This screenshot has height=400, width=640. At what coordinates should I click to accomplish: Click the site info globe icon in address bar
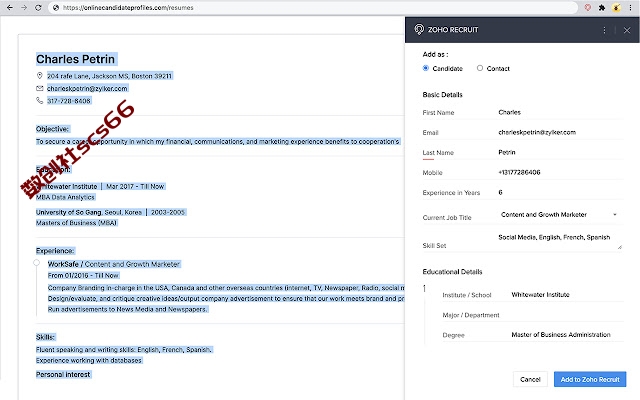56,7
